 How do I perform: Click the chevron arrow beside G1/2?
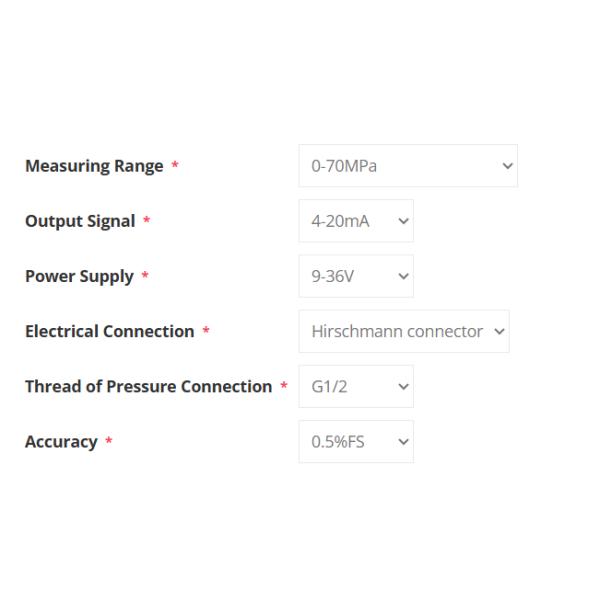point(404,386)
